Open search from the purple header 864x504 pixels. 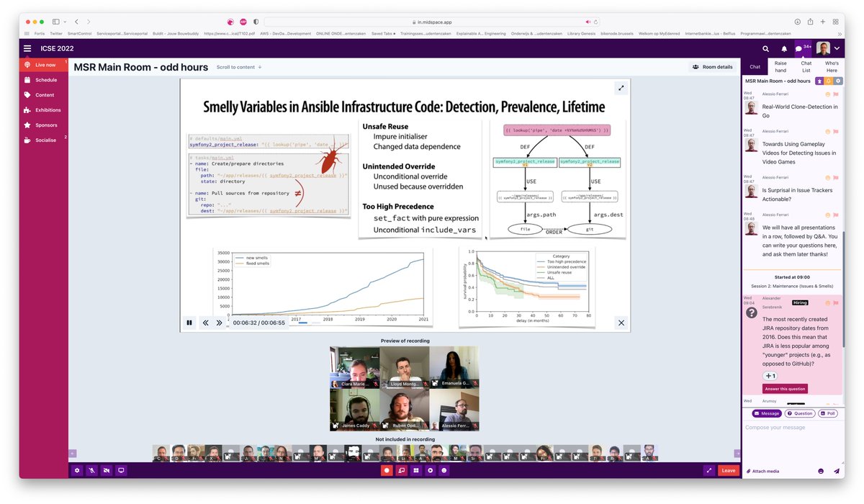766,48
